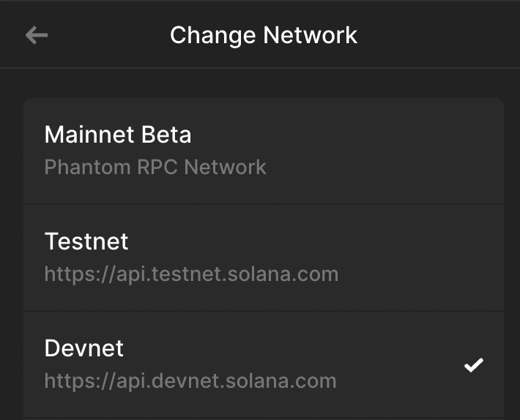520x420 pixels.
Task: Click the word Phantom in the subtitle
Action: [88, 167]
